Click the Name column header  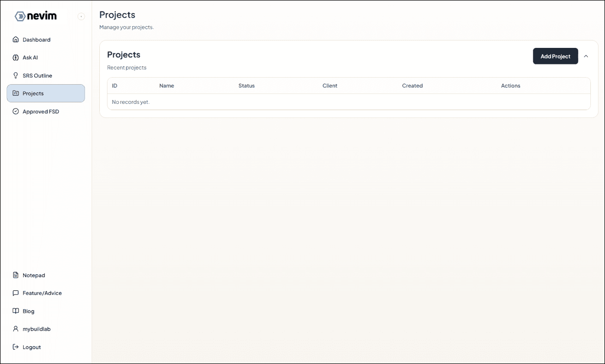(167, 86)
